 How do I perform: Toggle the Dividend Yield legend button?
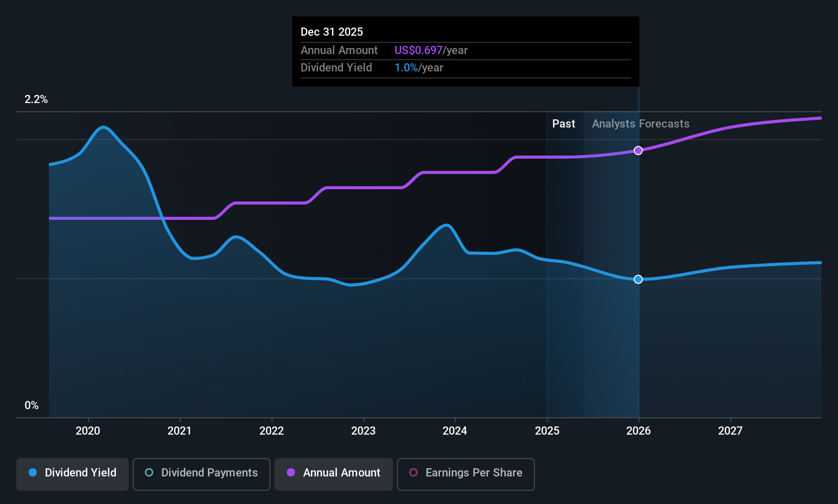tap(72, 474)
